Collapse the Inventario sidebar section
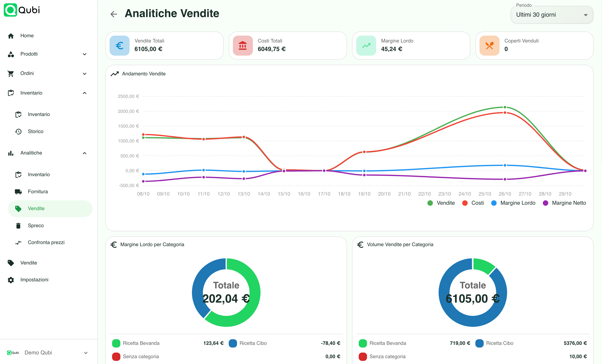Image resolution: width=602 pixels, height=364 pixels. (85, 93)
